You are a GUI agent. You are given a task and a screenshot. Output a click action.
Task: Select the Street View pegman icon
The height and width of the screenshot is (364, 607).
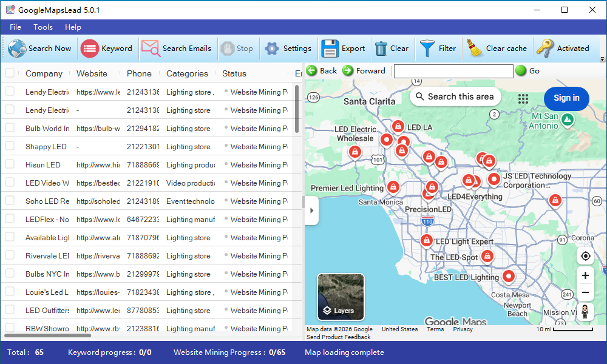tap(585, 311)
